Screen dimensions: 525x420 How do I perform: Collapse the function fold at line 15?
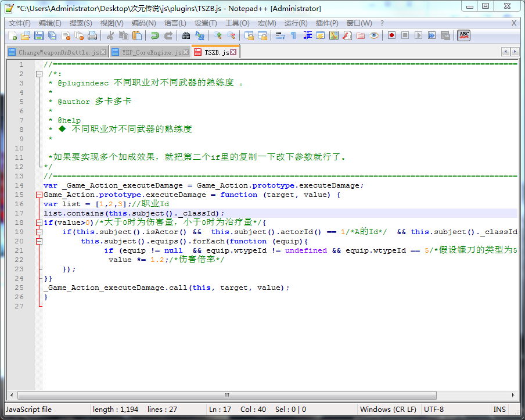39,195
